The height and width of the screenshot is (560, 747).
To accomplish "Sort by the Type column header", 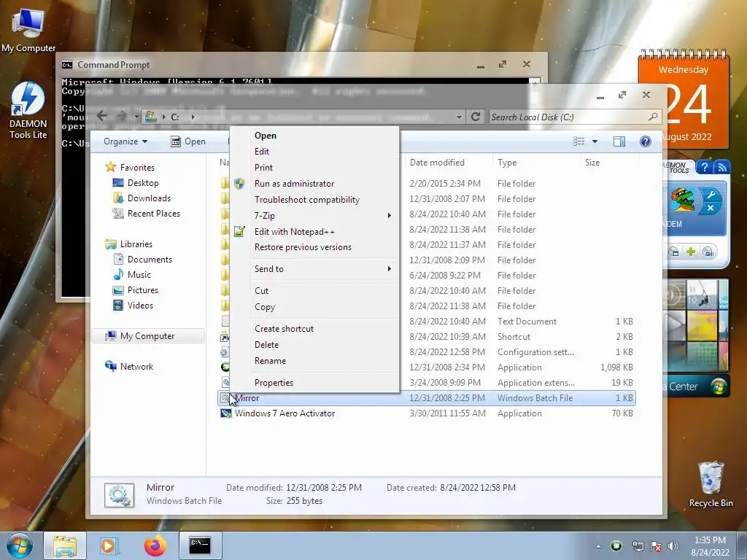I will pyautogui.click(x=535, y=163).
